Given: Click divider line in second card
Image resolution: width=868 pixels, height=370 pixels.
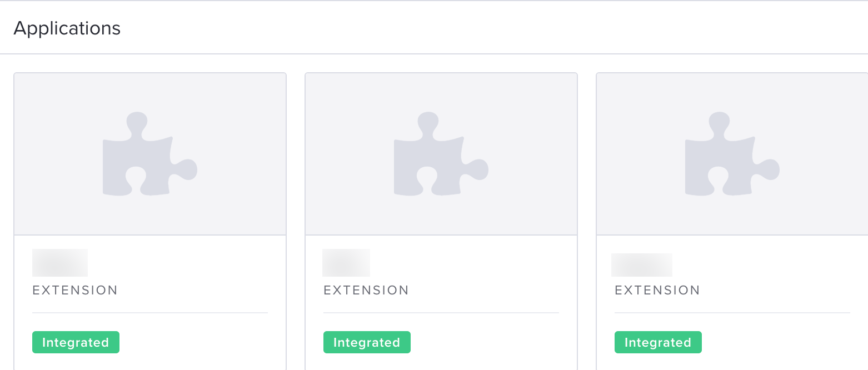Looking at the screenshot, I should pyautogui.click(x=441, y=313).
